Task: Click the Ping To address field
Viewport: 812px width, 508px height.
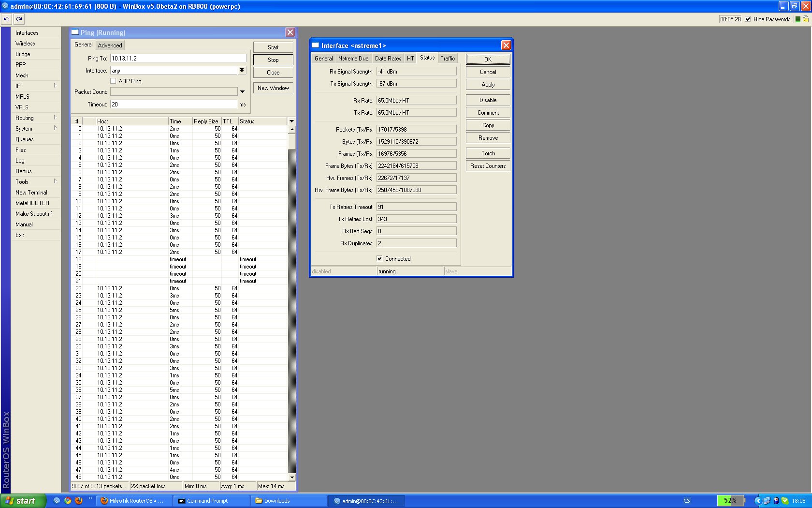Action: click(178, 59)
